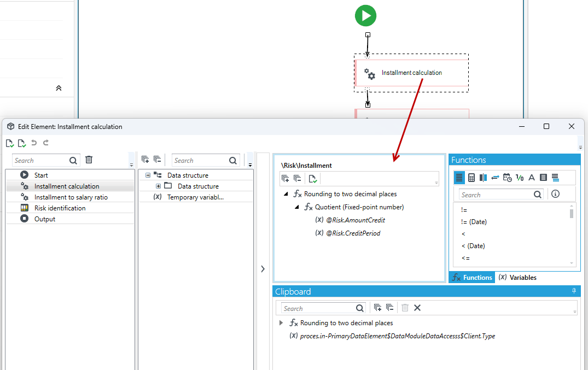
Task: Collapse the 'Rounding to two decimal places' node in the expression editor
Action: click(x=286, y=194)
